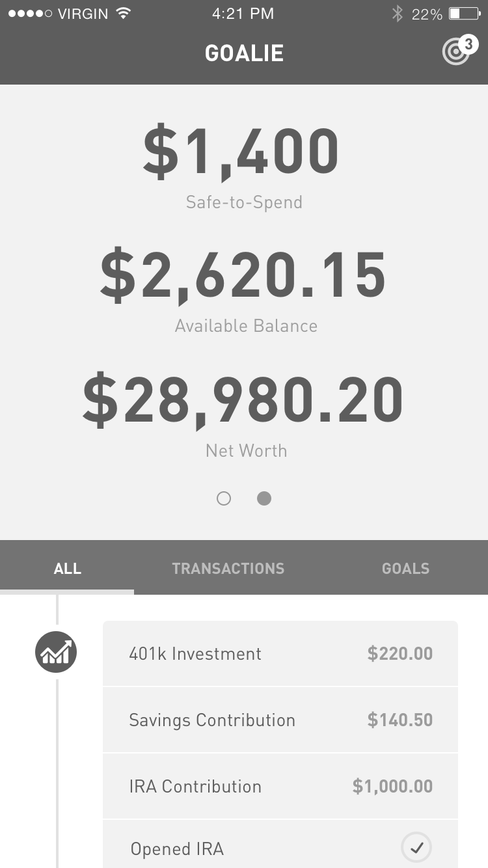Switch to the GOALS tab
Image resolution: width=488 pixels, height=868 pixels.
405,568
